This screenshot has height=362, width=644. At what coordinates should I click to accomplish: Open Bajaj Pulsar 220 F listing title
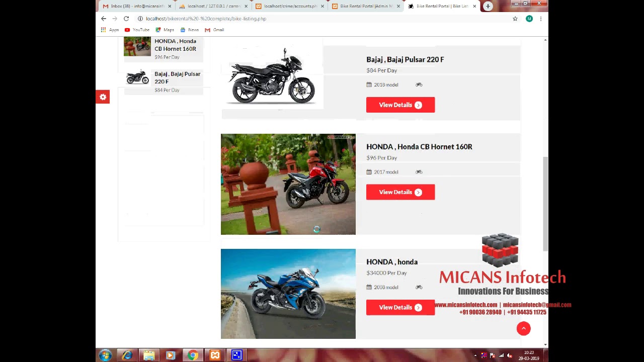click(405, 59)
